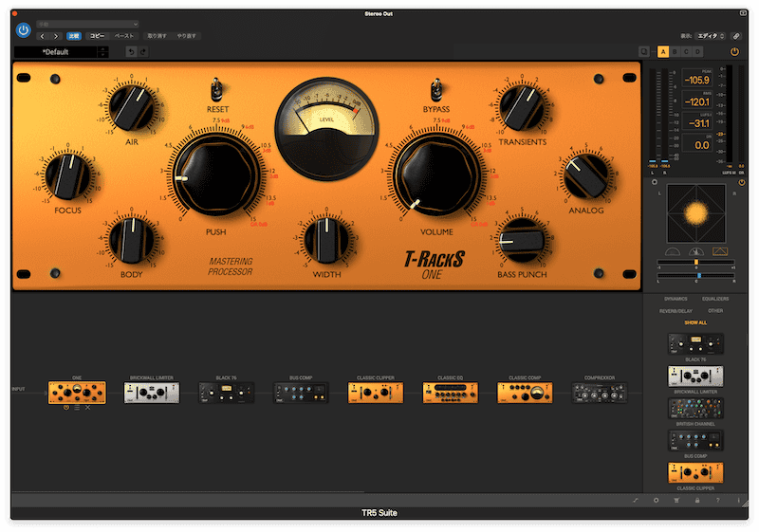Image resolution: width=759 pixels, height=532 pixels.
Task: Click the scope settings dot icon
Action: (x=655, y=182)
